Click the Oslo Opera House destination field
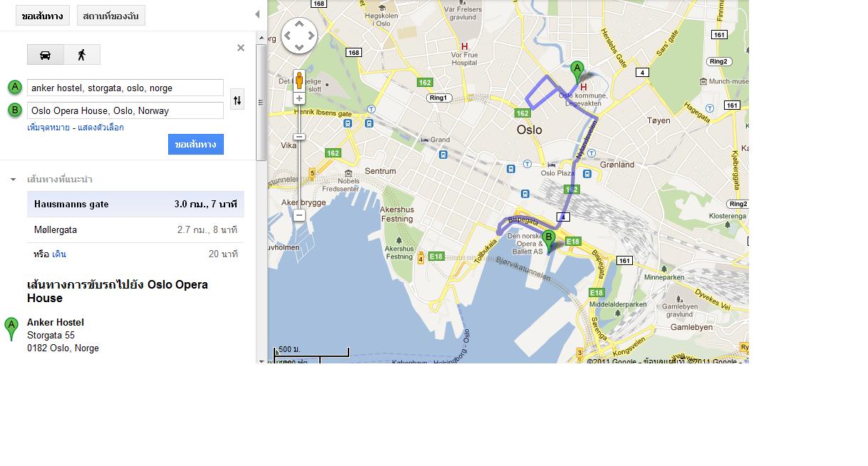 coord(125,110)
